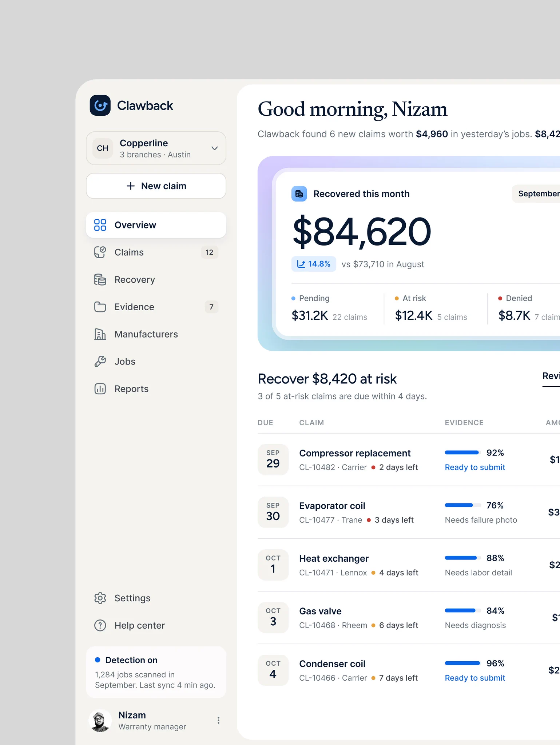Click the Denied $8.7K stat
Screen dimensions: 560x745
pyautogui.click(x=529, y=308)
